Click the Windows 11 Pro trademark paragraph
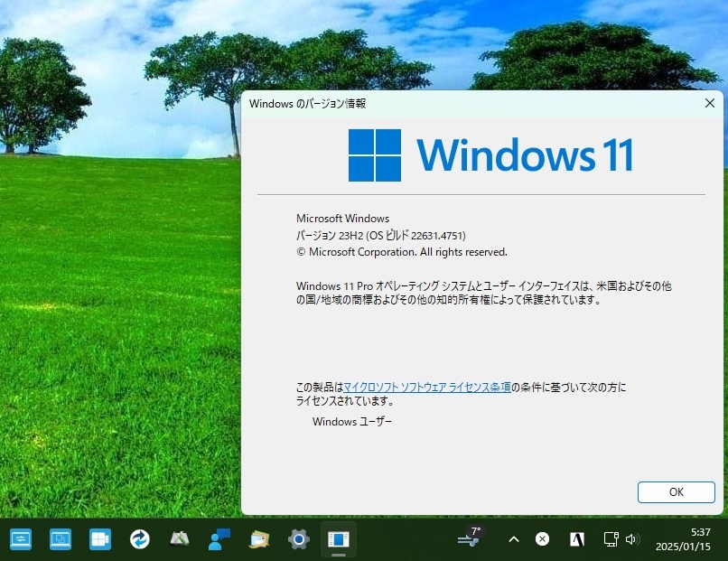The width and height of the screenshot is (728, 561). (x=484, y=293)
